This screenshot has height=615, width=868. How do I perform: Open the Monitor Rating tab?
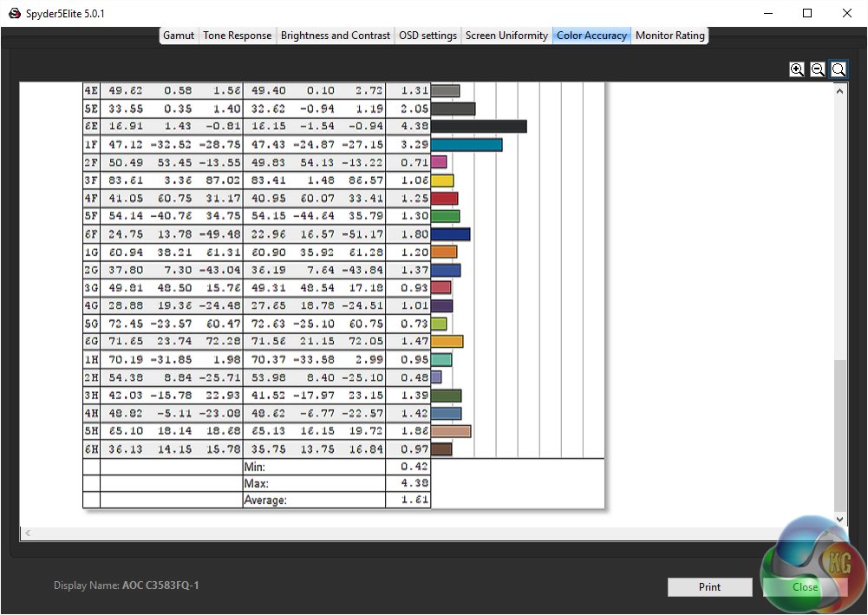[x=669, y=36]
